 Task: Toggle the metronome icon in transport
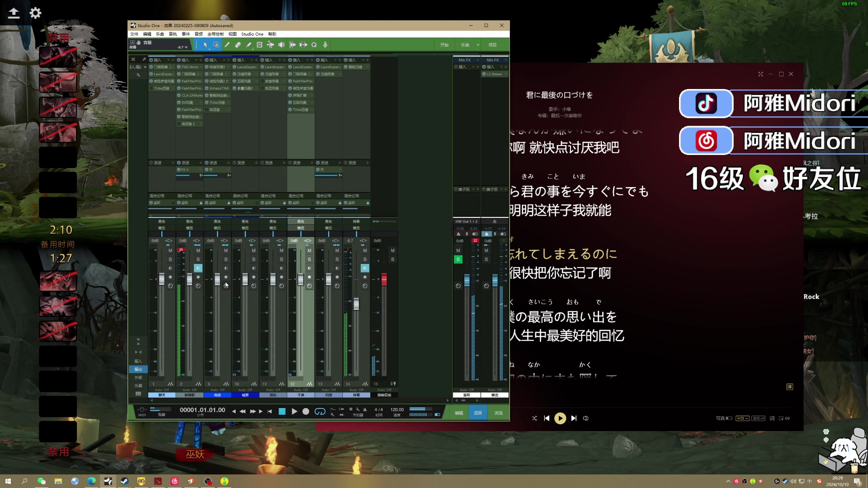[365, 409]
